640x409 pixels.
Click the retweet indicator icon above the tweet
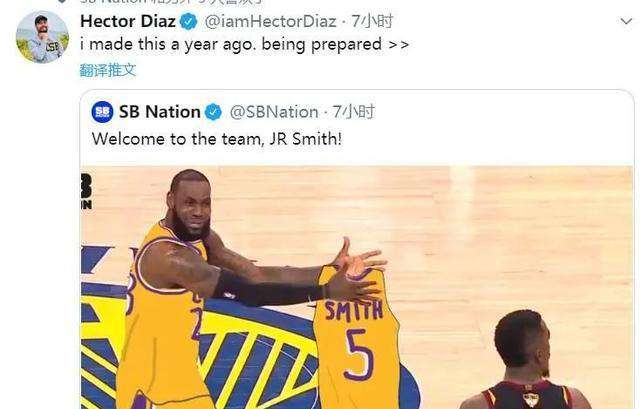pyautogui.click(x=62, y=1)
